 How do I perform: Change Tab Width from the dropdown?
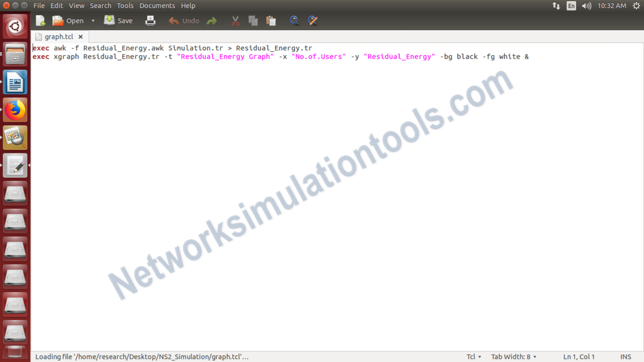tap(513, 357)
